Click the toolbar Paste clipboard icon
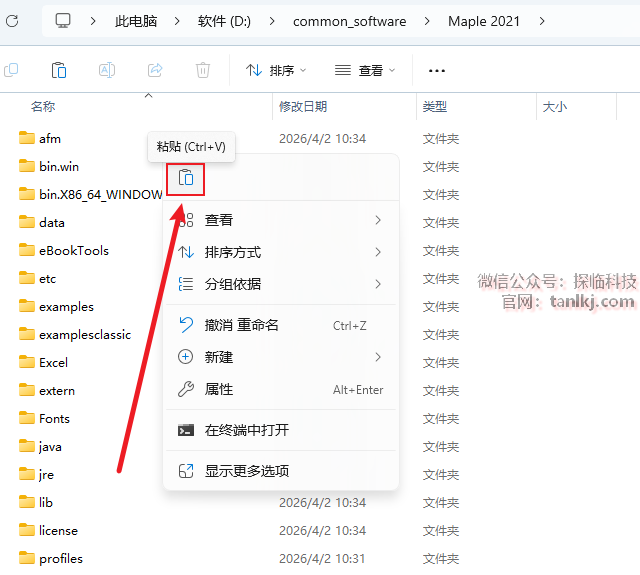Image resolution: width=640 pixels, height=575 pixels. click(59, 70)
